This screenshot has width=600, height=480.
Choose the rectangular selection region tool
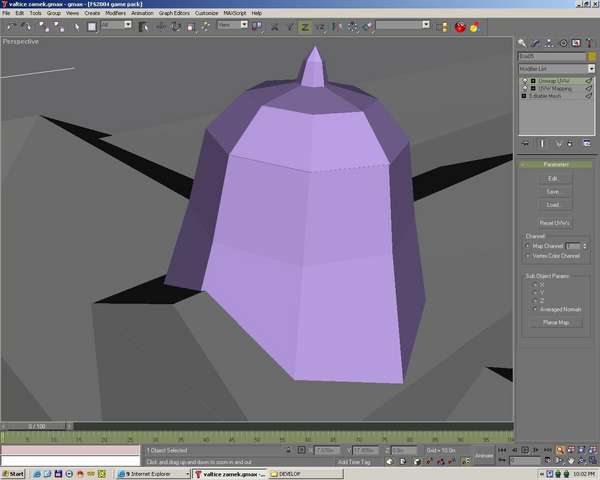click(92, 27)
